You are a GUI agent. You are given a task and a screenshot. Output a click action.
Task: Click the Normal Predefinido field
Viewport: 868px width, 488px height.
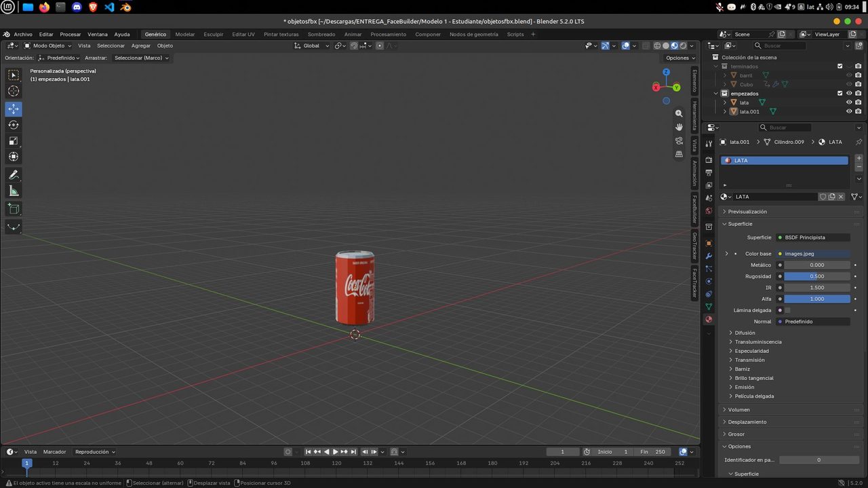(x=814, y=321)
